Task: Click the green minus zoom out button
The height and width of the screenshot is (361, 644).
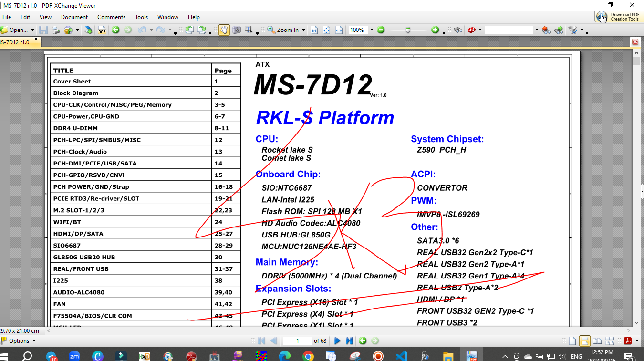Action: [x=381, y=30]
